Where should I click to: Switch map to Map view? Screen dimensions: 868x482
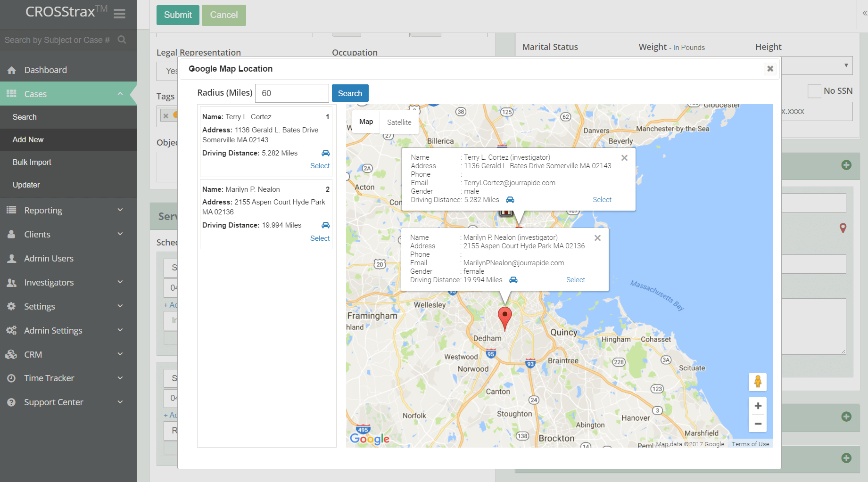coord(366,122)
